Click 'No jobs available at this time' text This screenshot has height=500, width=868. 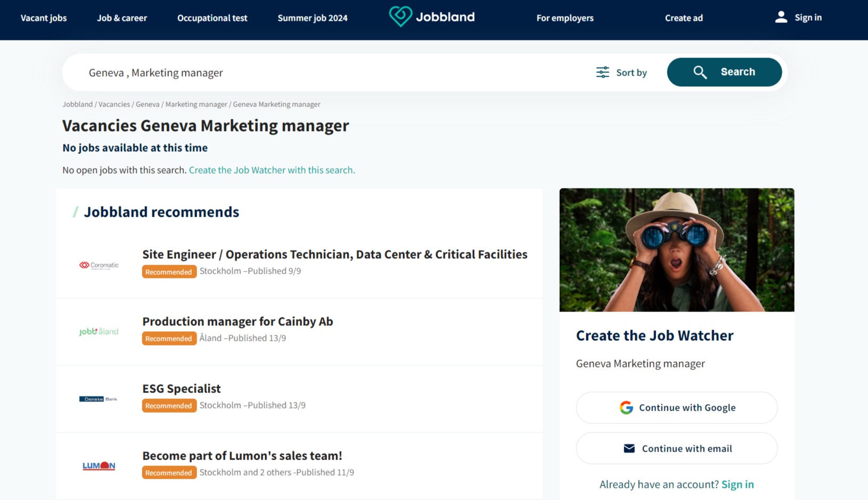(135, 148)
